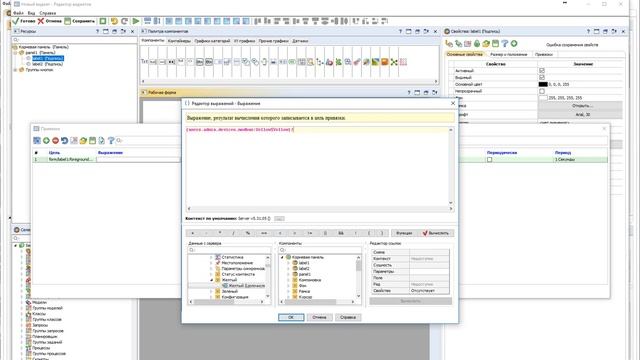Click the Компоненты search field in expression editor
640x360 pixels.
[320, 250]
